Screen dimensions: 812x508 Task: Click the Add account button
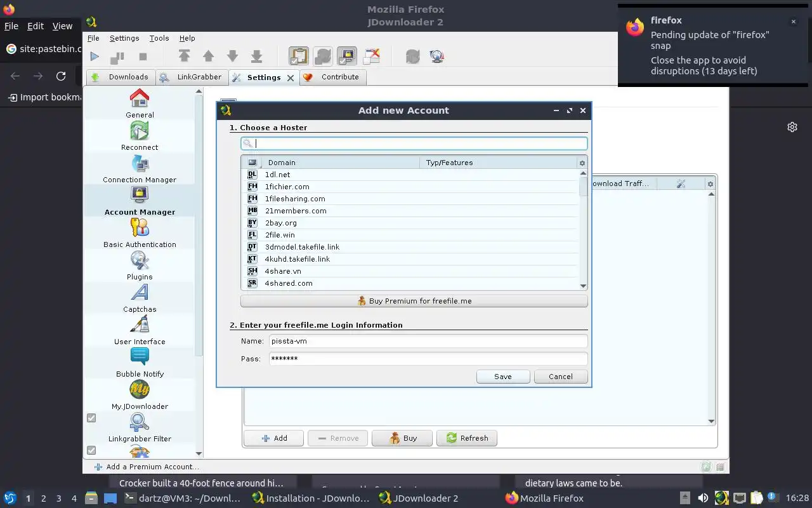(274, 438)
